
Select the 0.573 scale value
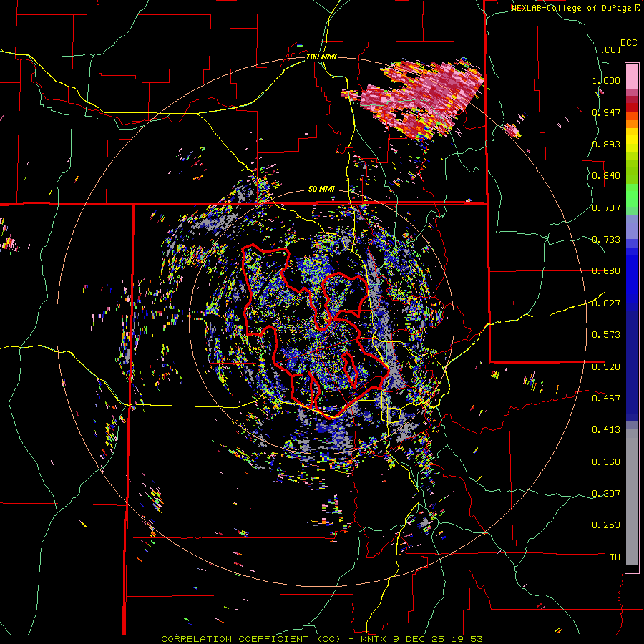pos(606,335)
